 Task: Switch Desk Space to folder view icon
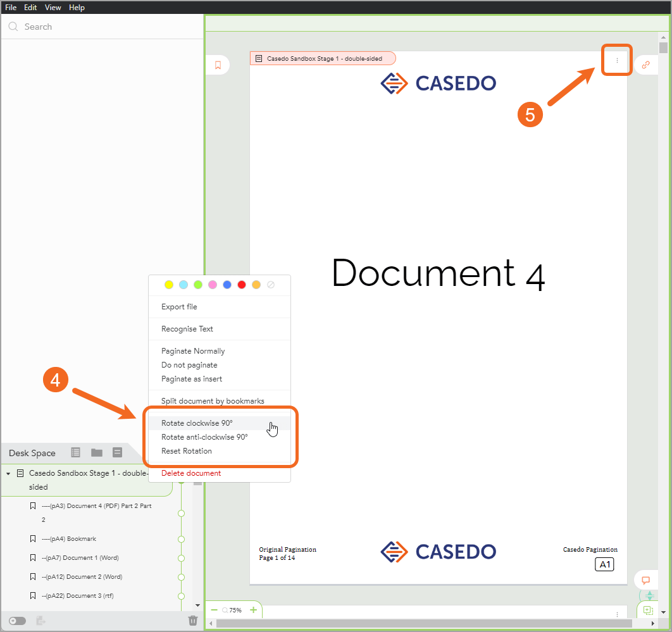(x=96, y=452)
